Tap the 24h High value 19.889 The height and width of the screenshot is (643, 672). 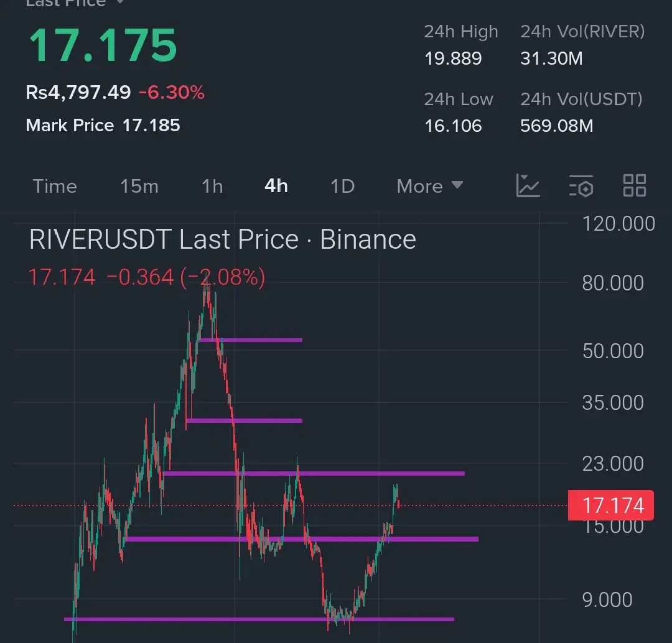click(x=453, y=58)
